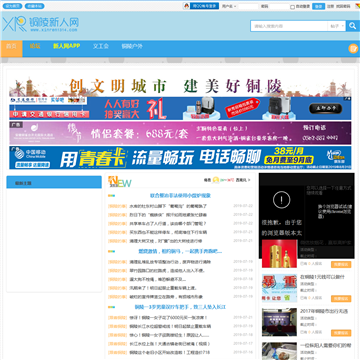
Task: Click the 情侣套餐 688元/套 banner
Action: [180, 133]
